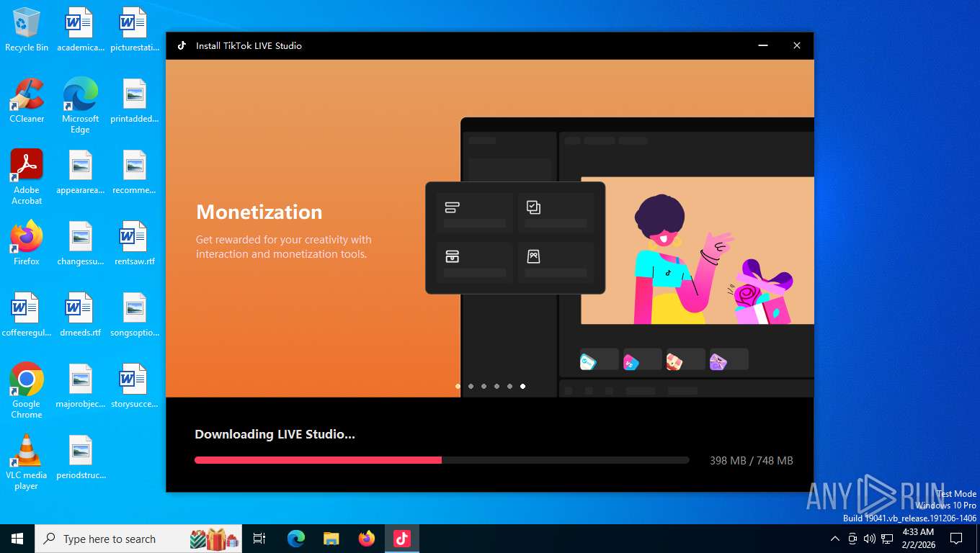980x553 pixels.
Task: Select the changessu... image file icon
Action: point(80,243)
